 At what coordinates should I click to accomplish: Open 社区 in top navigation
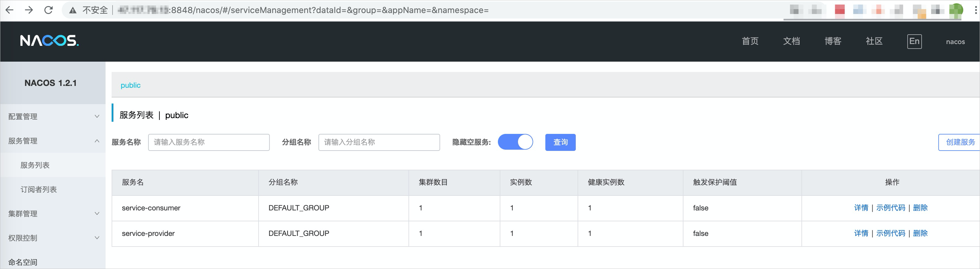[874, 41]
